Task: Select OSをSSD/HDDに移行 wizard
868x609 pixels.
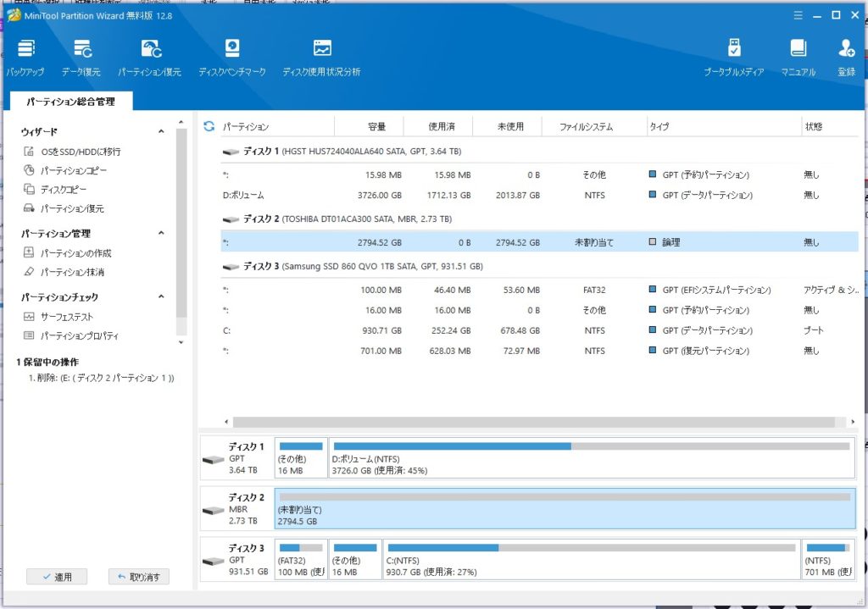Action: coord(80,152)
